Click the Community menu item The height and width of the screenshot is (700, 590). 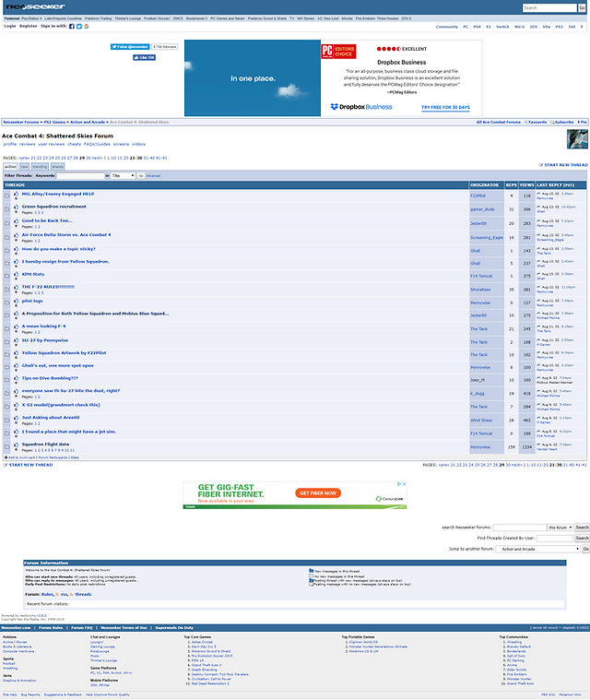[447, 27]
